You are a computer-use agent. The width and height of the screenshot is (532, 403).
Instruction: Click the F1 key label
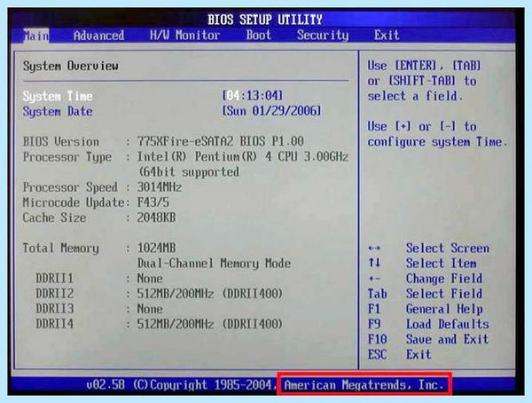374,309
